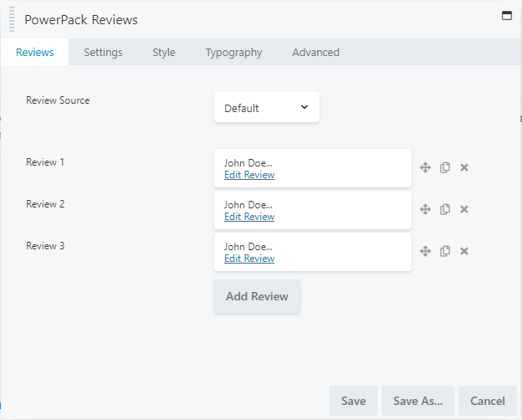The image size is (522, 420).
Task: Select the Advanced tab
Action: click(316, 53)
